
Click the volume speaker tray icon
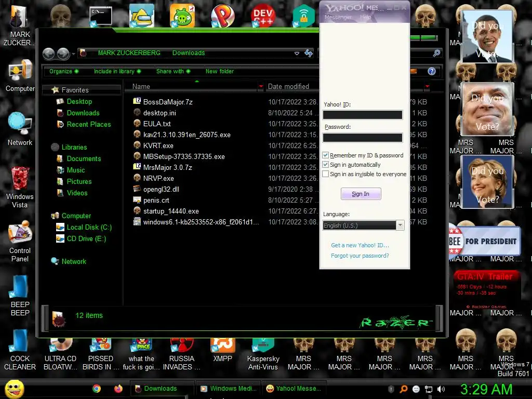441,389
